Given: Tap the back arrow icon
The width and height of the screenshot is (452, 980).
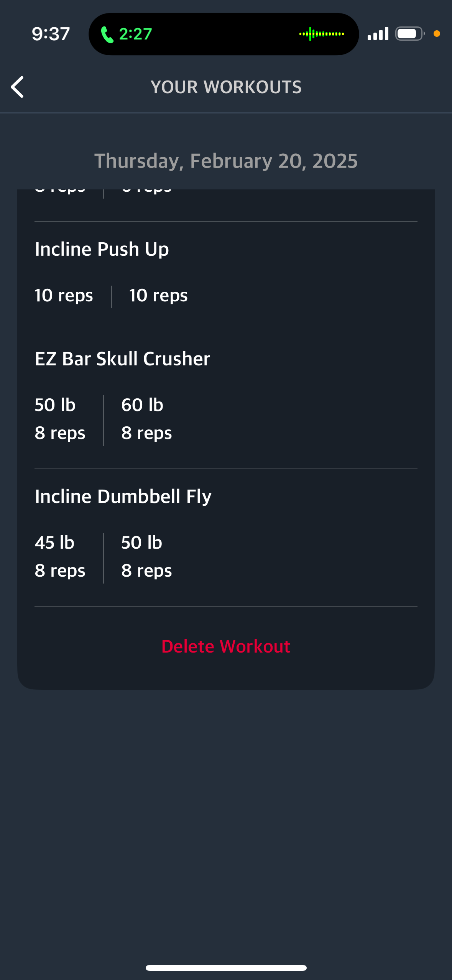Looking at the screenshot, I should click(17, 87).
